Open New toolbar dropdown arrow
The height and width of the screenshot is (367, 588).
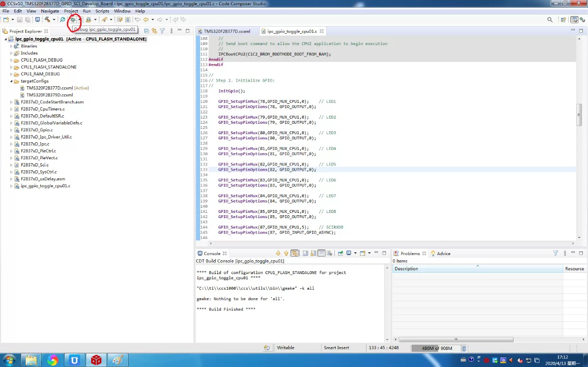13,19
